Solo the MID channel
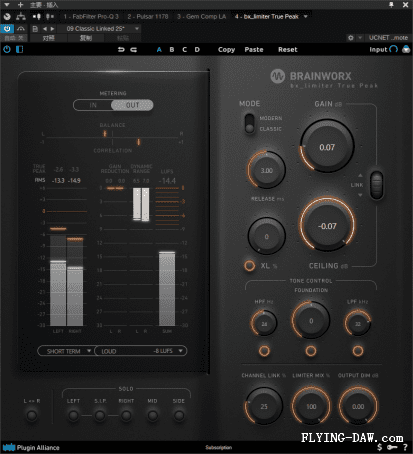Viewport: 413px width, 454px height. (152, 415)
